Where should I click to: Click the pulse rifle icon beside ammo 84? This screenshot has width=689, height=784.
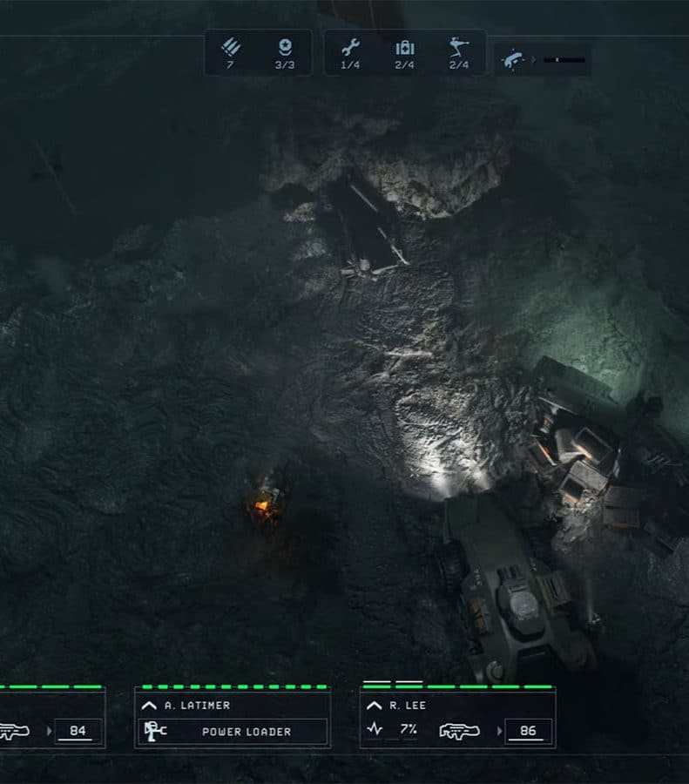14,731
